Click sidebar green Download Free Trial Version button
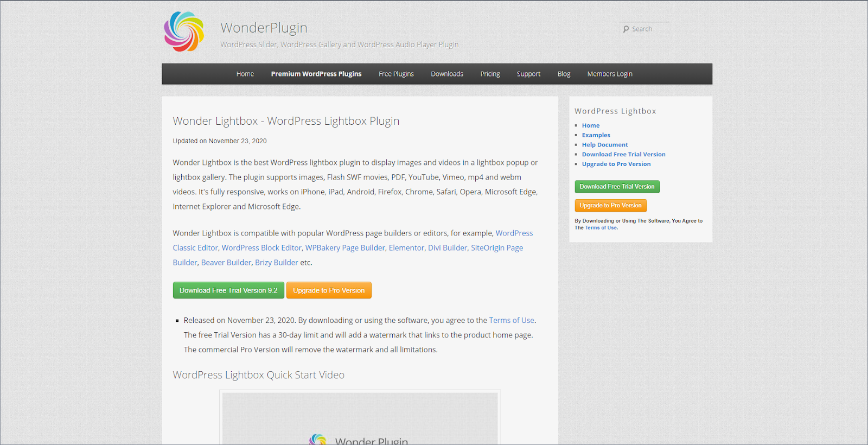This screenshot has width=868, height=445. [x=617, y=187]
